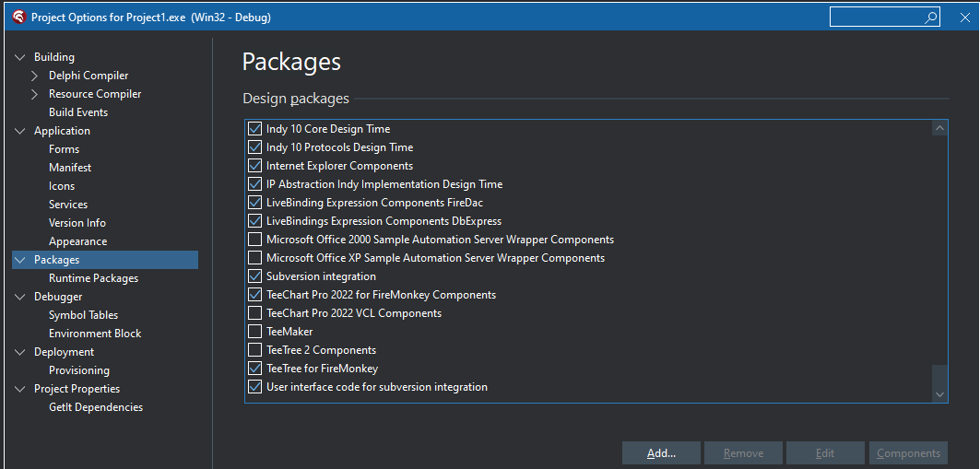The height and width of the screenshot is (469, 980).
Task: Focus the options search field
Action: [x=884, y=18]
